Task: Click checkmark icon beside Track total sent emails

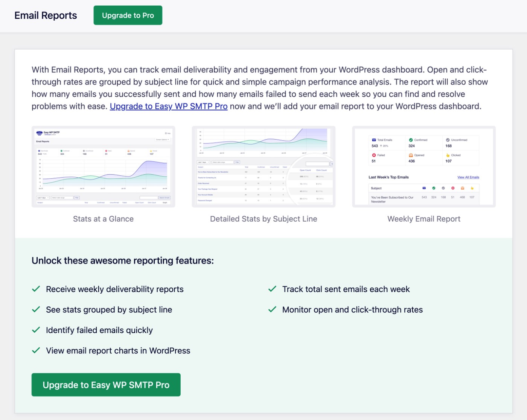Action: (x=273, y=289)
